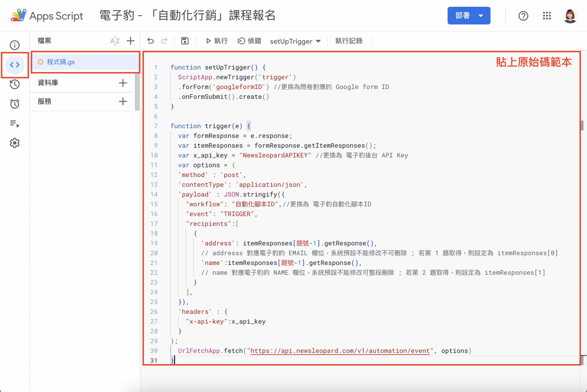The height and width of the screenshot is (392, 587).
Task: Click 'application/json' on line 13
Action: 270,185
